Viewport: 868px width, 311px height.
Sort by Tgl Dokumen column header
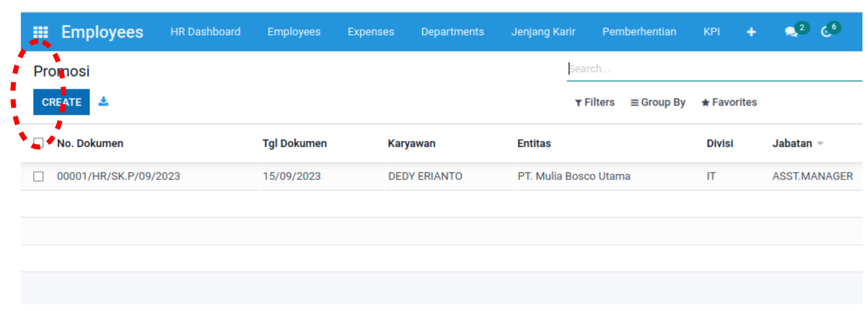295,143
